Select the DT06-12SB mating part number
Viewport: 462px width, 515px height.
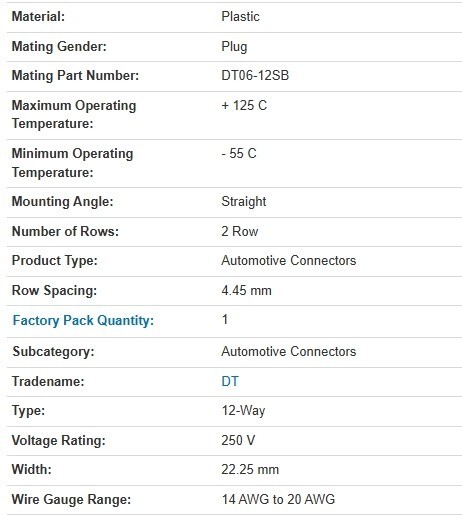pos(255,75)
